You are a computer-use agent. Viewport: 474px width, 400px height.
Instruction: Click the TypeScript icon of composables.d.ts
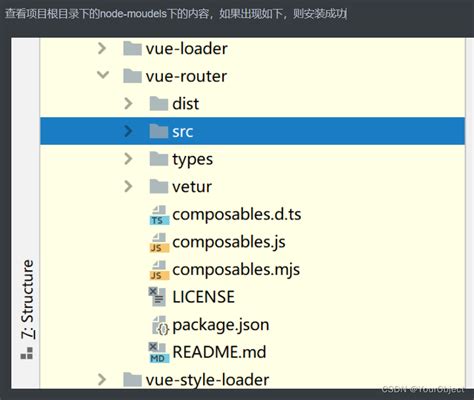click(159, 215)
